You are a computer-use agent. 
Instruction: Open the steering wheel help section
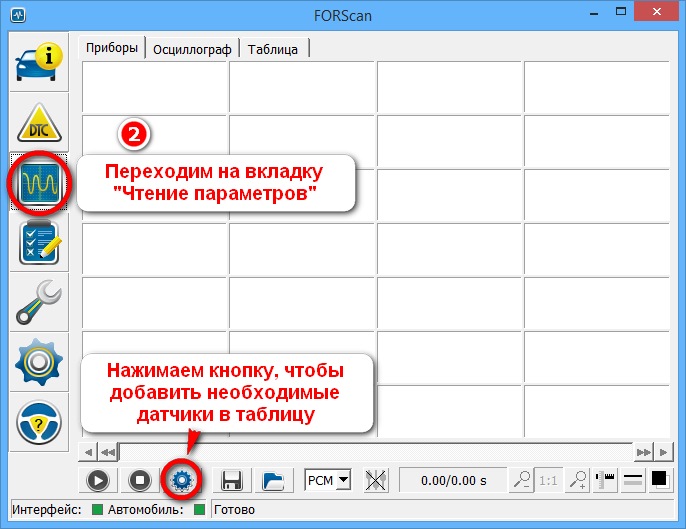click(39, 422)
